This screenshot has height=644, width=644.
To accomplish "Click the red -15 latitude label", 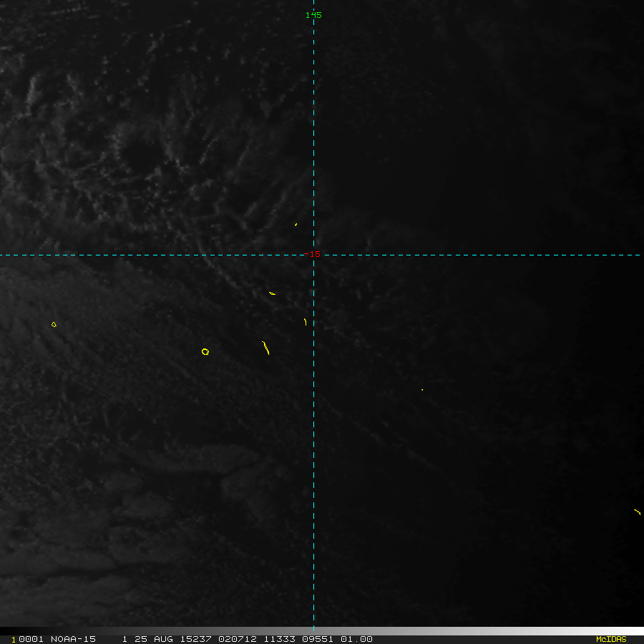I will tap(313, 255).
